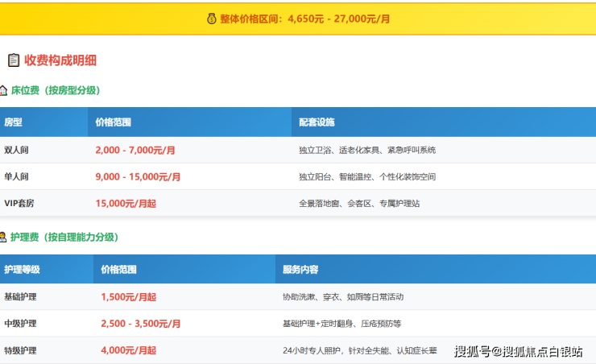Click the nurse icon next to 护理费
Viewport: 596px width, 364px height.
coord(4,238)
